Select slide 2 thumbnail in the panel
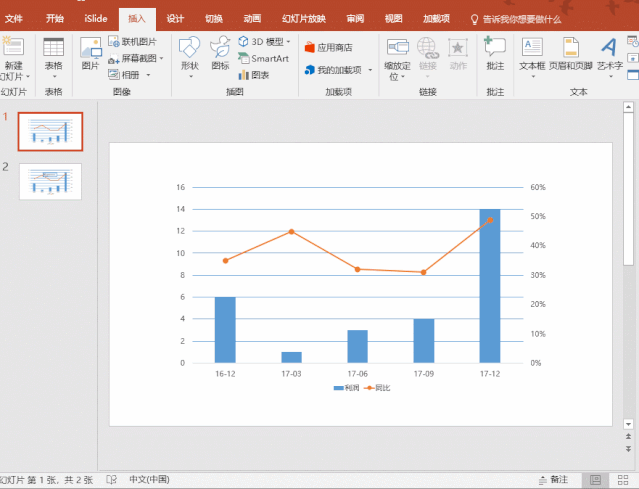The height and width of the screenshot is (489, 639). 50,181
